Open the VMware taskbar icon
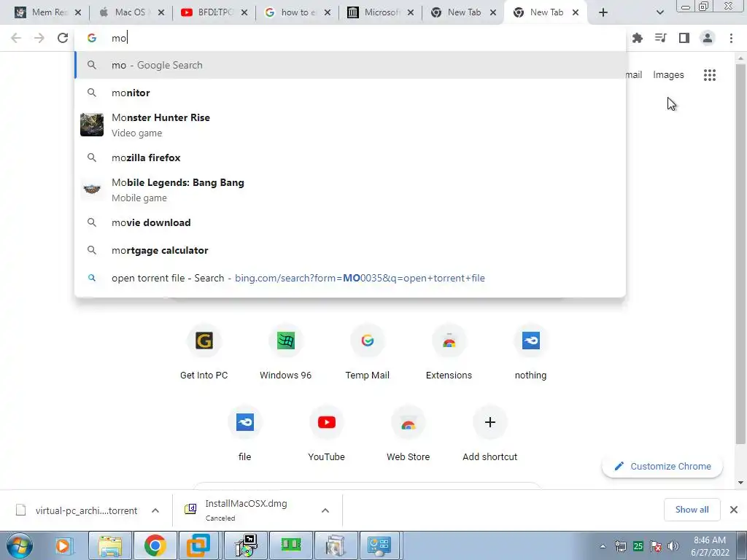The width and height of the screenshot is (747, 560). coord(198,545)
